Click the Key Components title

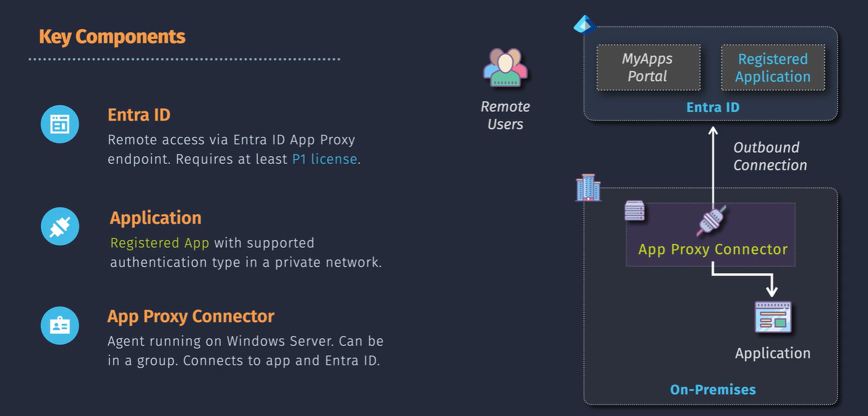click(x=112, y=36)
